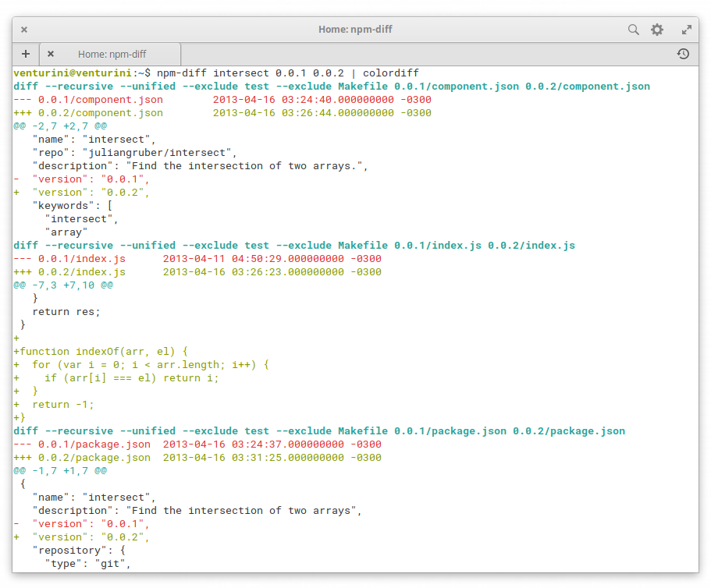The image size is (711, 588).
Task: Close the Home: npm-diff tab
Action: click(51, 54)
